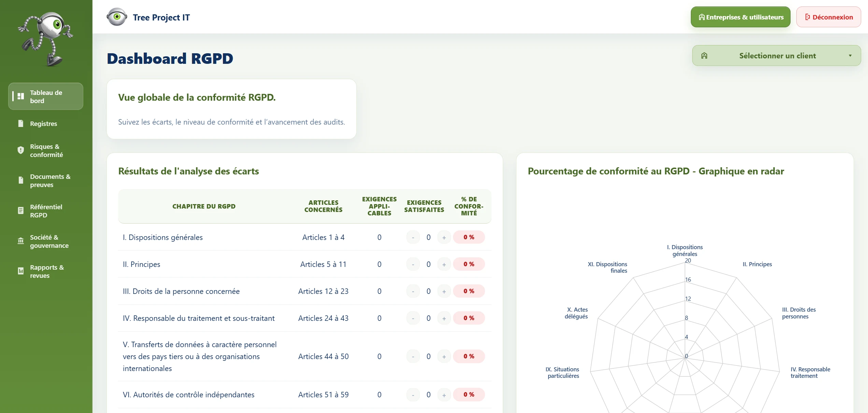Decrease satisfied count for Responsable du traitement
This screenshot has width=868, height=413.
(413, 318)
